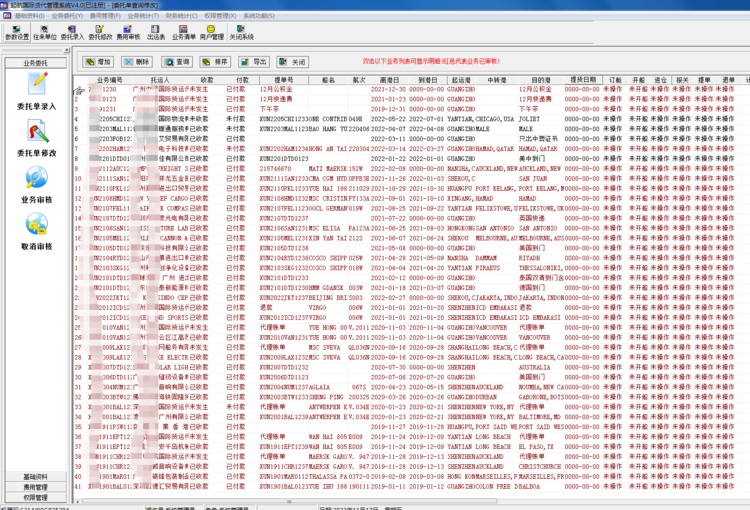This screenshot has width=750, height=510.
Task: Click the 参数设置 toolbar icon
Action: [16, 30]
